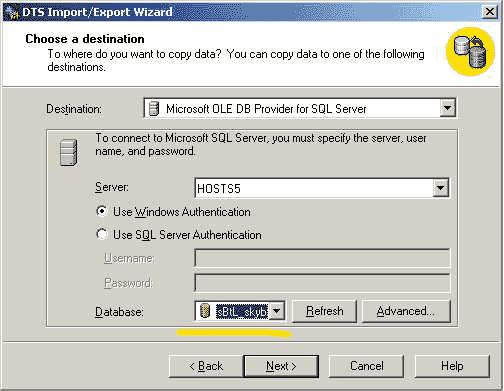The image size is (504, 391).
Task: Open the Database dropdown arrow
Action: (276, 311)
